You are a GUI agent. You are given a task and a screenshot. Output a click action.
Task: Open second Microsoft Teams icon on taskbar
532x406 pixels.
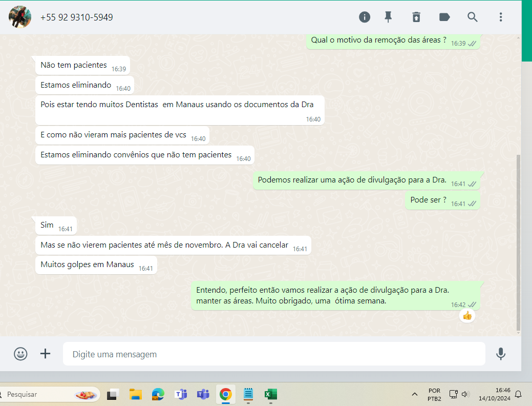click(x=203, y=394)
